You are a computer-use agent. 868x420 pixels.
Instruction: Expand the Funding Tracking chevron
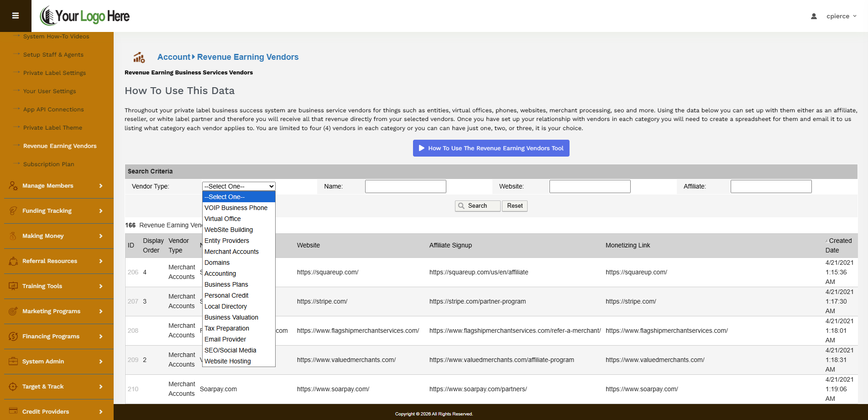pos(101,211)
